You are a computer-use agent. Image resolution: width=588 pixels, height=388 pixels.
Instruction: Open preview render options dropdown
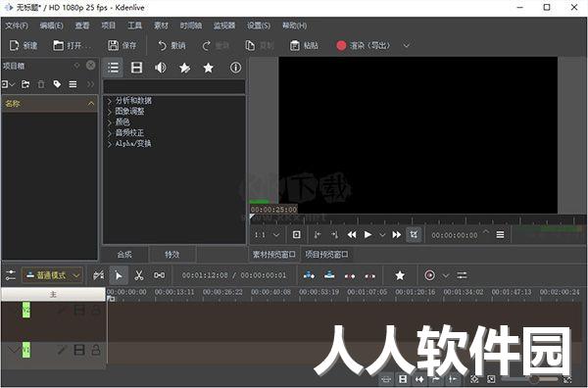[445, 276]
